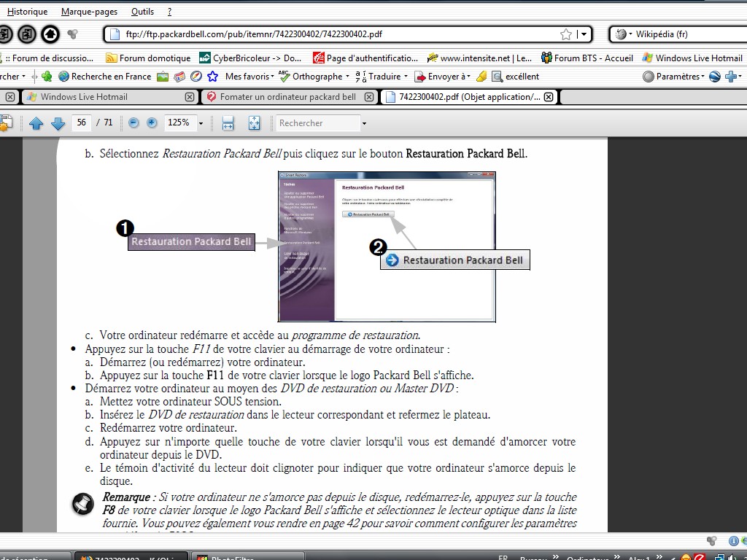Open the Outils menu
747x560 pixels.
(142, 12)
